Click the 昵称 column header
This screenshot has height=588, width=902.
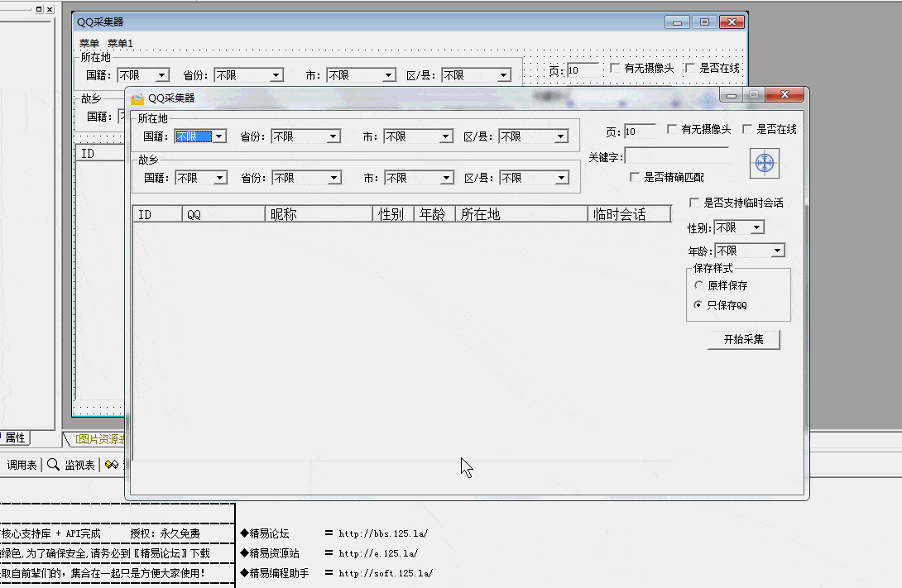point(319,214)
